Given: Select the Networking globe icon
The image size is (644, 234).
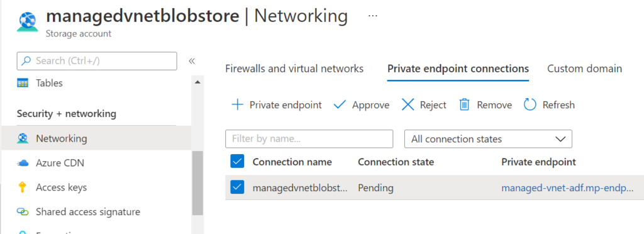Looking at the screenshot, I should click(22, 139).
